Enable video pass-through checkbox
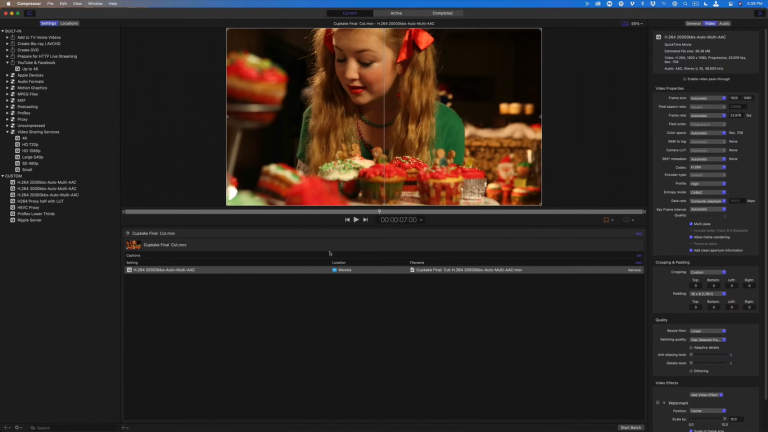Image resolution: width=768 pixels, height=432 pixels. [687, 77]
